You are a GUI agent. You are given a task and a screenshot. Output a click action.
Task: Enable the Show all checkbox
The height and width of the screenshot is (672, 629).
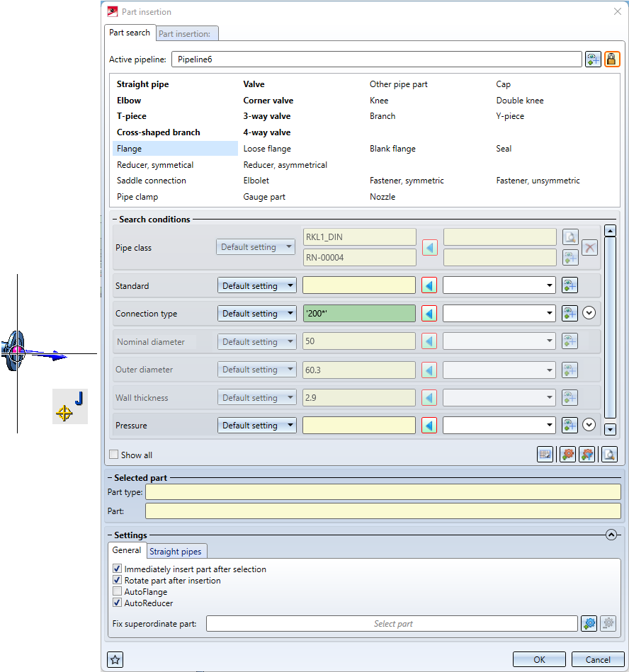coord(114,455)
